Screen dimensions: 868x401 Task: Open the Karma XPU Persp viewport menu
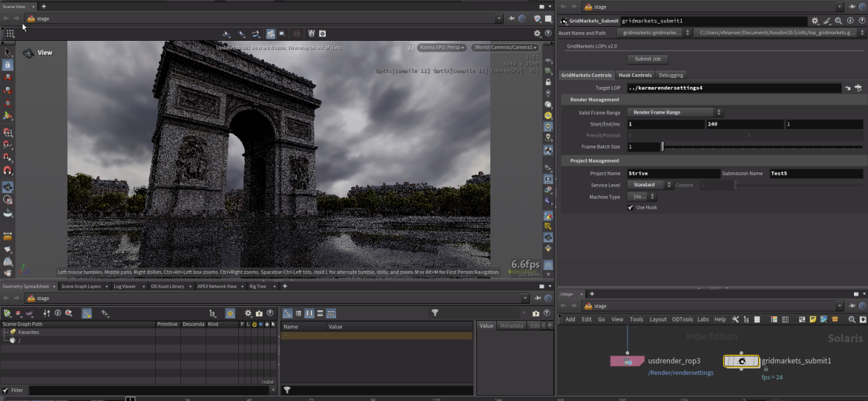(441, 48)
